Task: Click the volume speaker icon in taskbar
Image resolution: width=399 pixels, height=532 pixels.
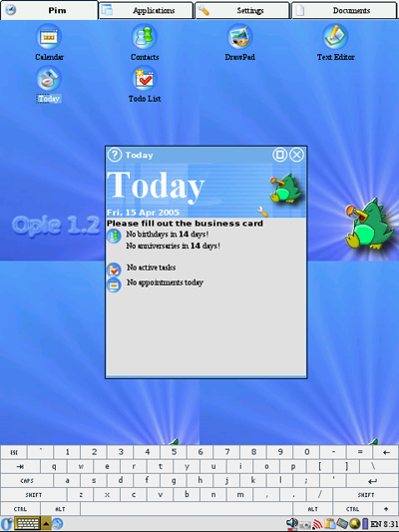Action: pyautogui.click(x=291, y=524)
